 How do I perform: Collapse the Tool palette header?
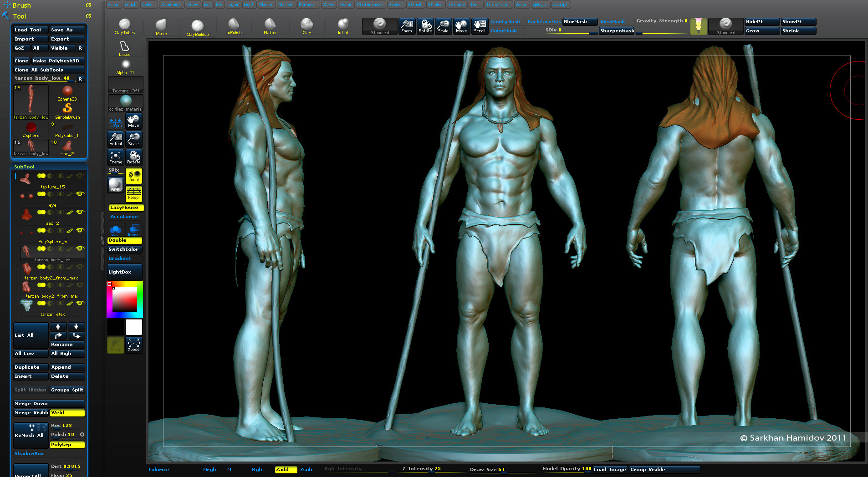pyautogui.click(x=20, y=16)
